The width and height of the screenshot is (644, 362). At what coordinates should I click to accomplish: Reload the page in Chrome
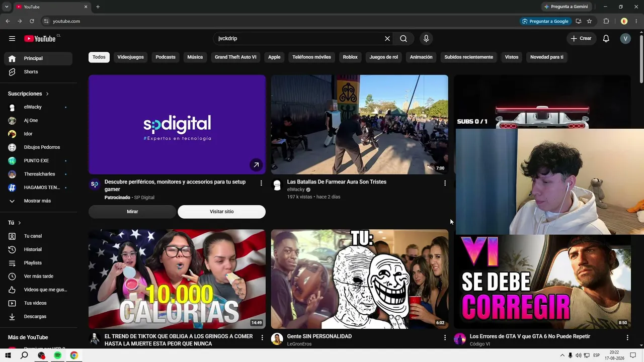(32, 21)
